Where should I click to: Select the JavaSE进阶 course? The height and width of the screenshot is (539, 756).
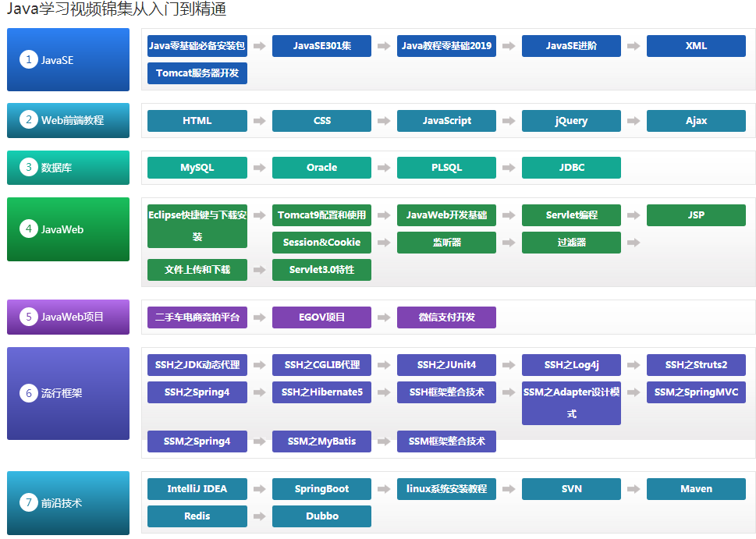pos(571,46)
